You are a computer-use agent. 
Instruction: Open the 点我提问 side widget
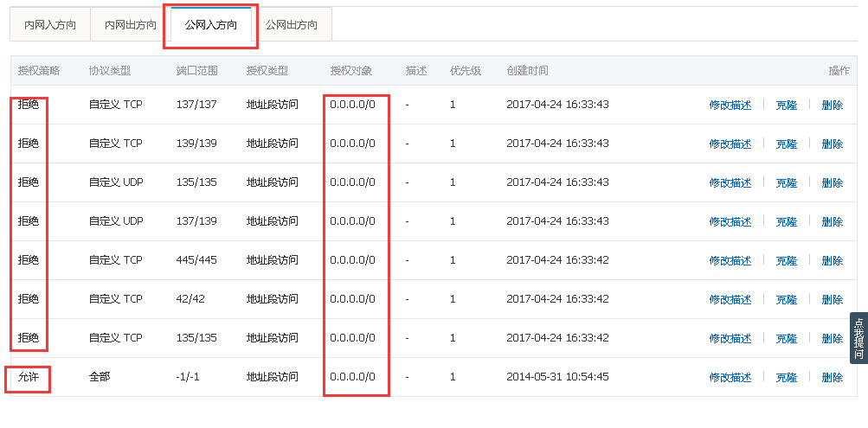(x=858, y=338)
